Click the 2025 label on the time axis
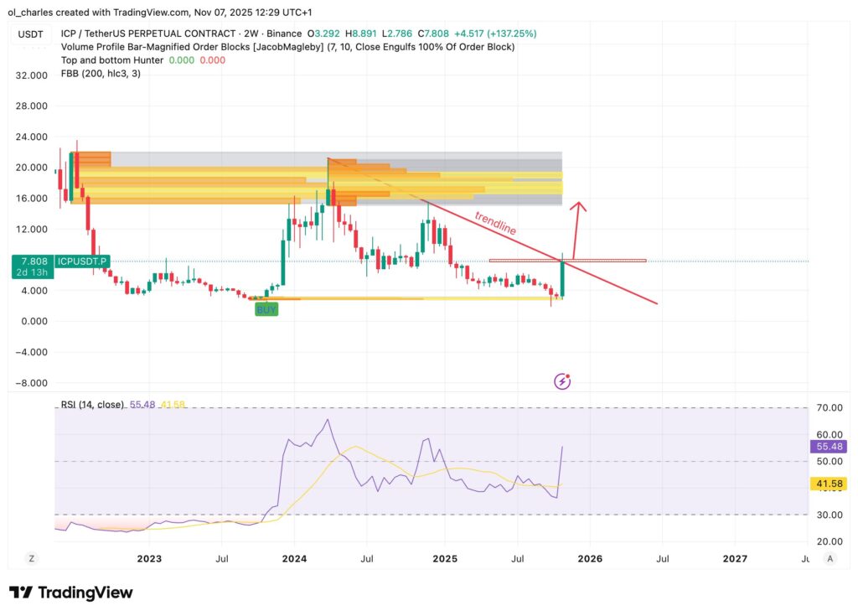858x616 pixels. pos(445,558)
